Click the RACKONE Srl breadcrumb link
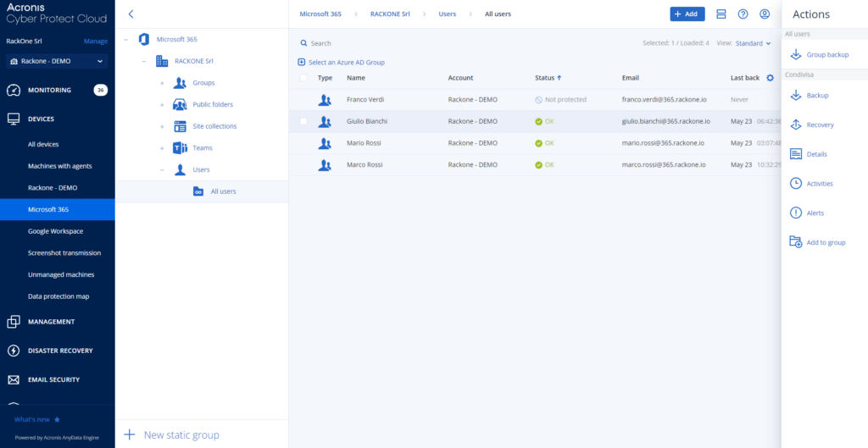This screenshot has height=448, width=868. click(x=390, y=14)
